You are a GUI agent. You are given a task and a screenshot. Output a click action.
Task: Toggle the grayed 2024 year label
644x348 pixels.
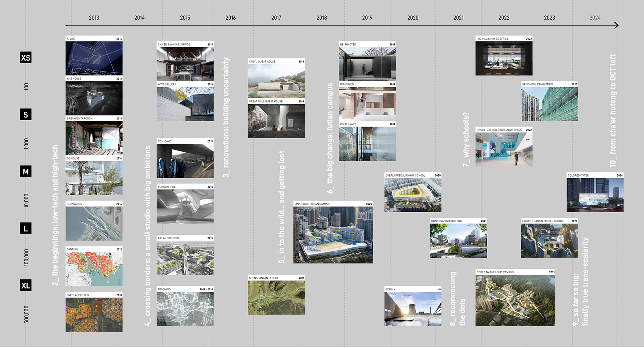tap(596, 17)
